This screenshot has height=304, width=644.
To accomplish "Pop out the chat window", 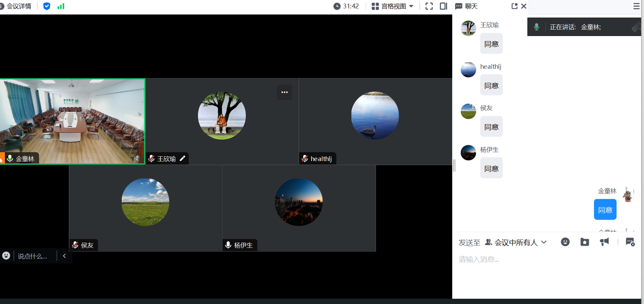I will tap(514, 6).
